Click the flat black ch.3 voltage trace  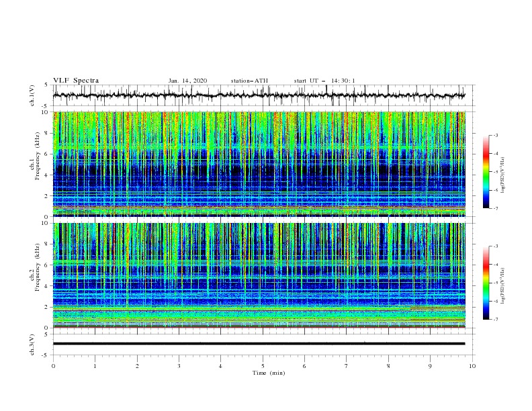point(259,344)
